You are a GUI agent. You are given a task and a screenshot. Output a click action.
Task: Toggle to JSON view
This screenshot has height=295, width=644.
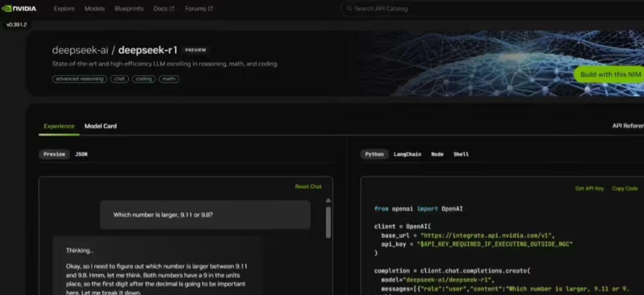[81, 154]
